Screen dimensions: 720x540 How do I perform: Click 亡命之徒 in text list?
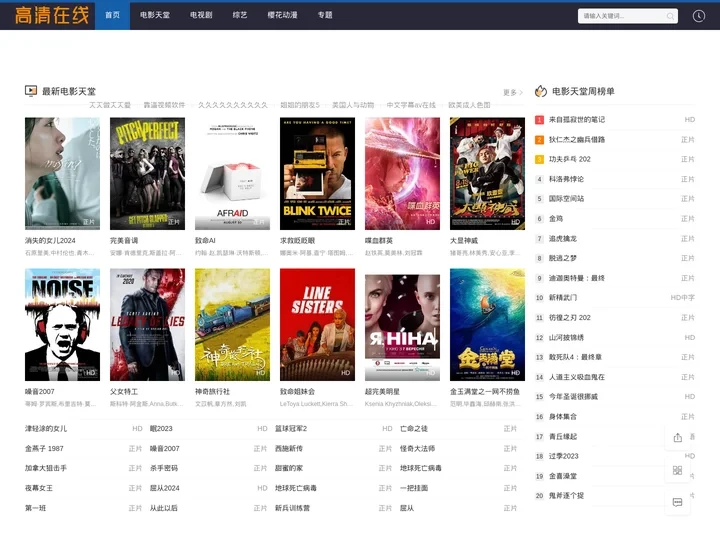pyautogui.click(x=414, y=429)
